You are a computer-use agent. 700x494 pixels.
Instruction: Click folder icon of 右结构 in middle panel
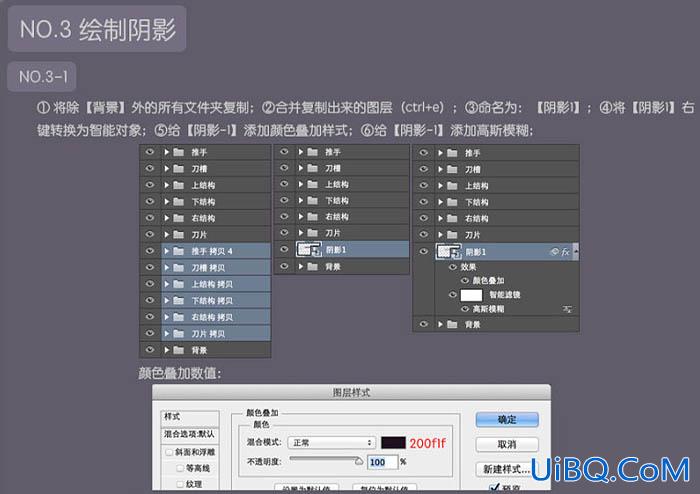pos(312,216)
